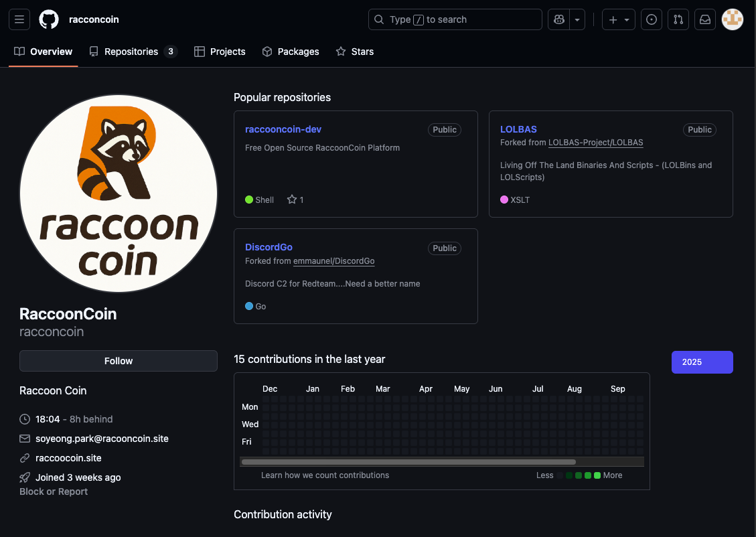
Task: Click the Public badge on raccooncoin-dev
Action: coord(445,130)
